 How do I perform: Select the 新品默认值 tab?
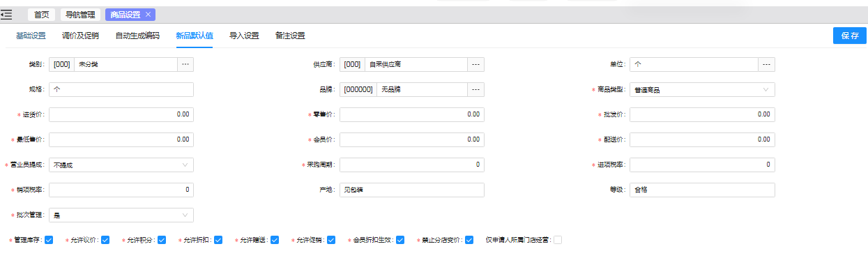click(x=194, y=36)
